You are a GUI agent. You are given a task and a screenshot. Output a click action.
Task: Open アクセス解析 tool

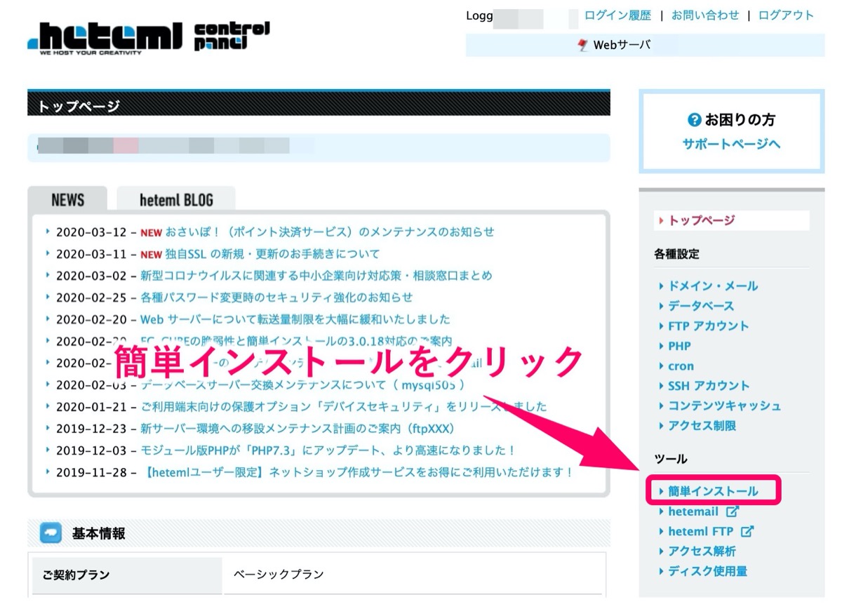tap(702, 551)
